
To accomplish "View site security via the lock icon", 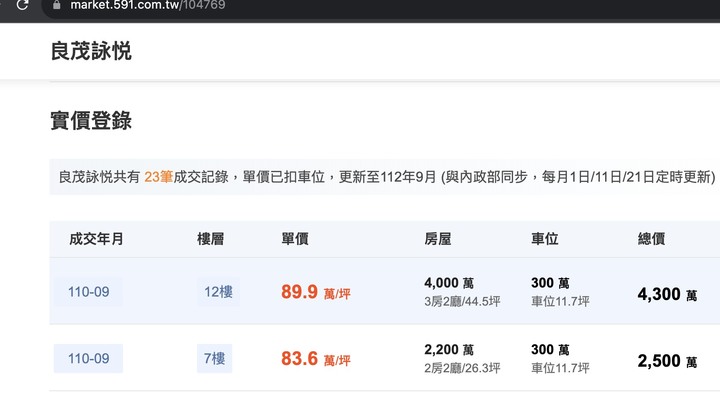I will coord(56,5).
